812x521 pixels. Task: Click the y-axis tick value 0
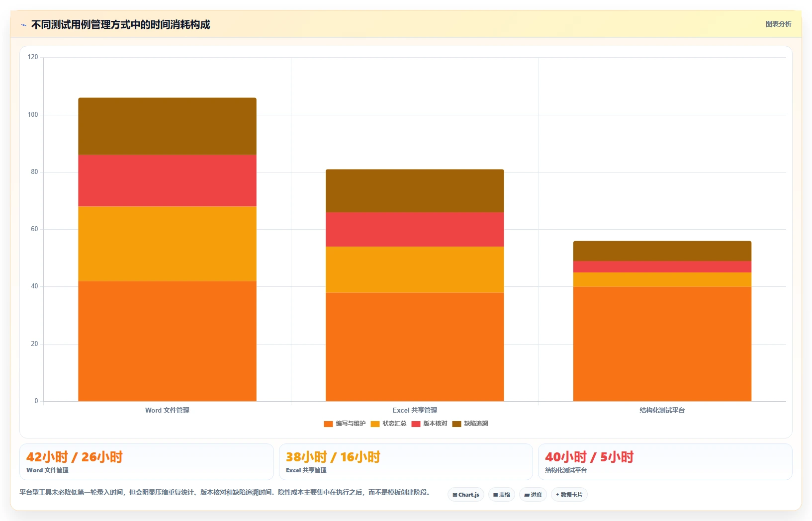point(36,401)
